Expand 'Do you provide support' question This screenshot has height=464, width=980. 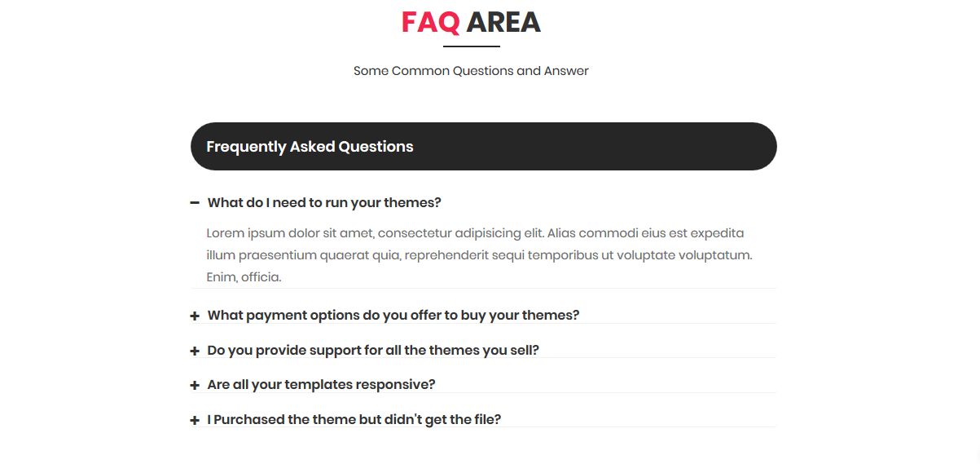point(373,350)
